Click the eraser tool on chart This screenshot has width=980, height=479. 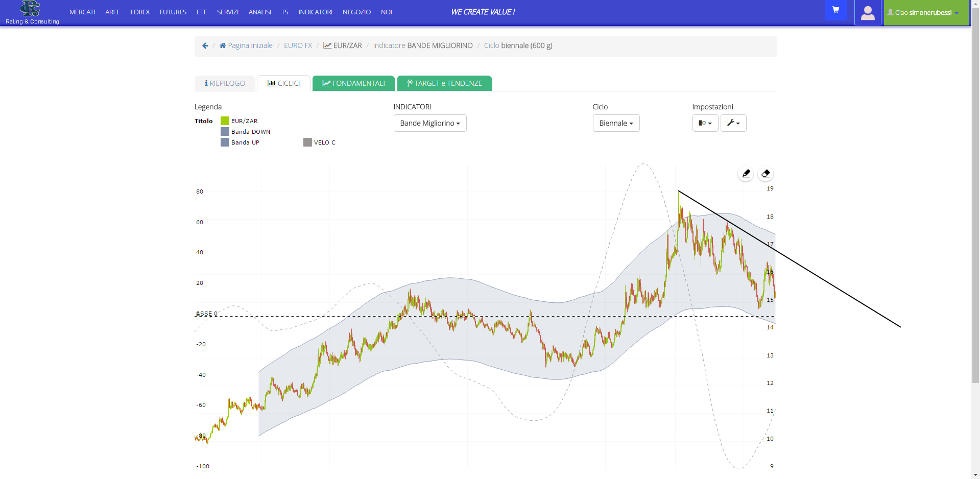pos(765,174)
